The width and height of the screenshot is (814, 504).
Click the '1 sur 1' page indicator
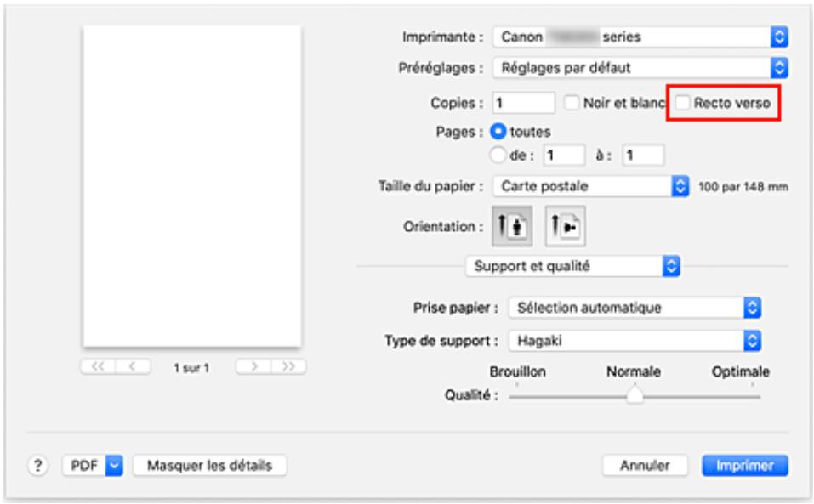[x=191, y=368]
